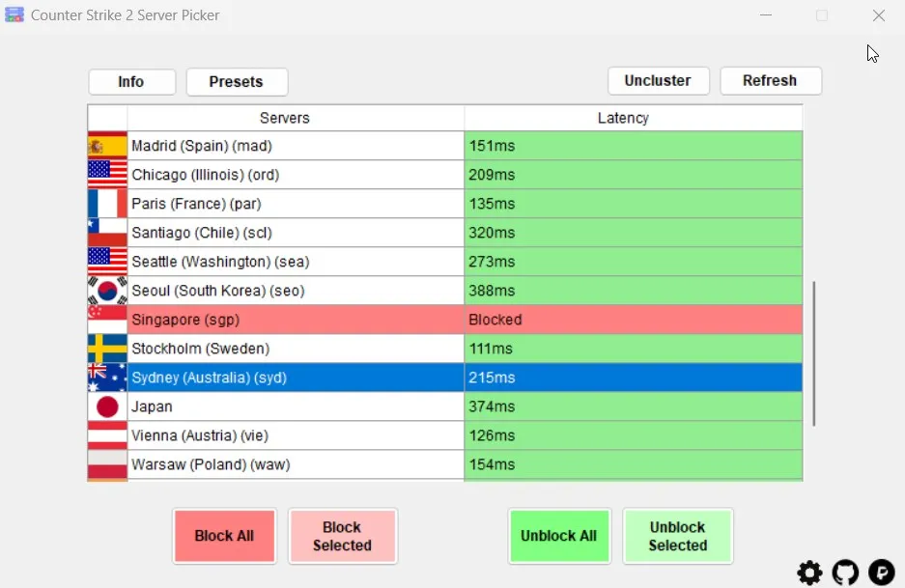The width and height of the screenshot is (905, 588).
Task: Click the US flag beside Chicago
Action: point(107,175)
